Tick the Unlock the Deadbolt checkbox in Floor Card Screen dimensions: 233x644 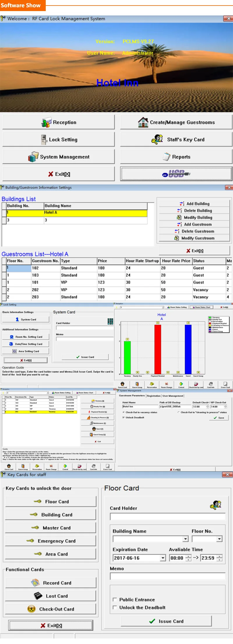click(115, 608)
